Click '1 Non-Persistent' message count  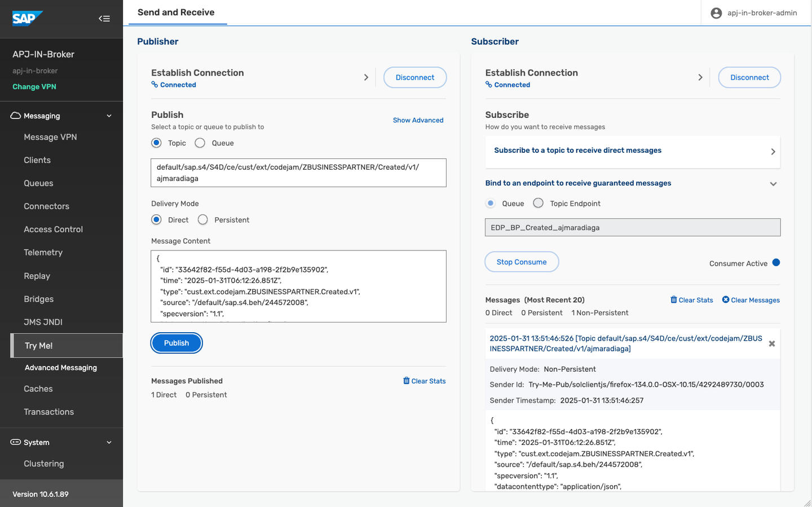click(600, 313)
